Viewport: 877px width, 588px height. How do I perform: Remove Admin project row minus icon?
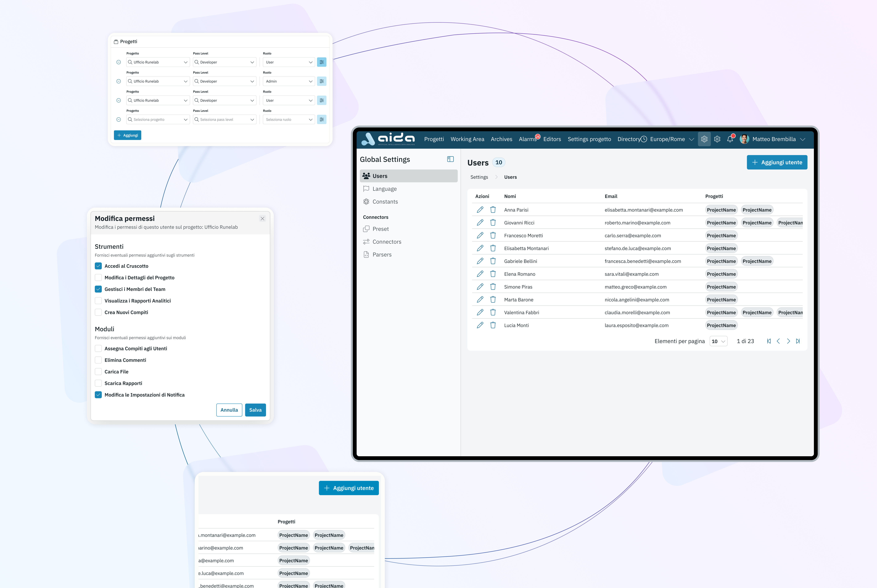[119, 81]
